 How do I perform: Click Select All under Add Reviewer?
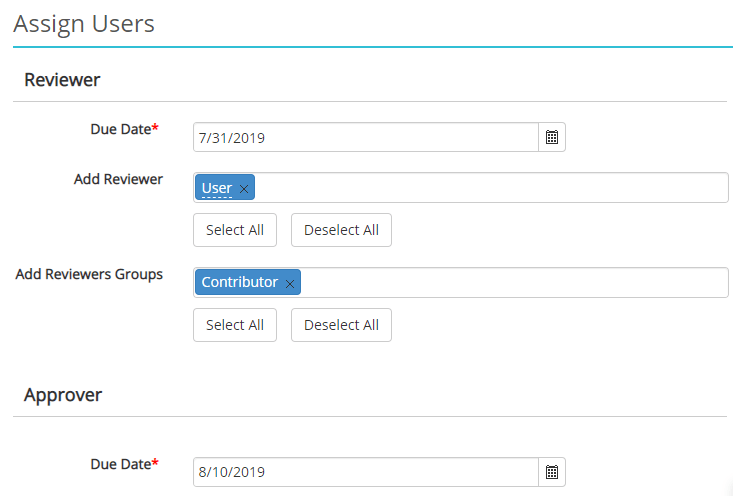pos(235,230)
